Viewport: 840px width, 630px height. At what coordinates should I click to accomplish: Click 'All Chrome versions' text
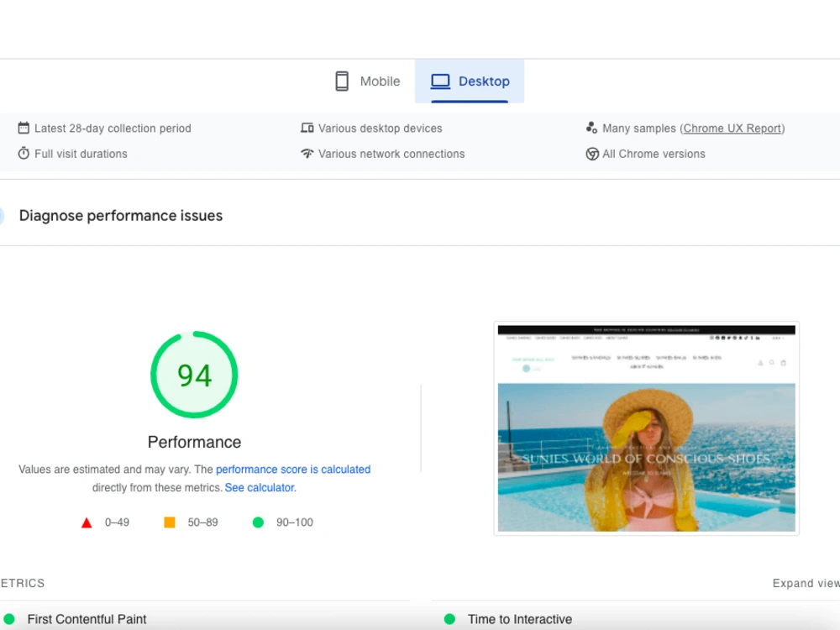click(x=654, y=154)
